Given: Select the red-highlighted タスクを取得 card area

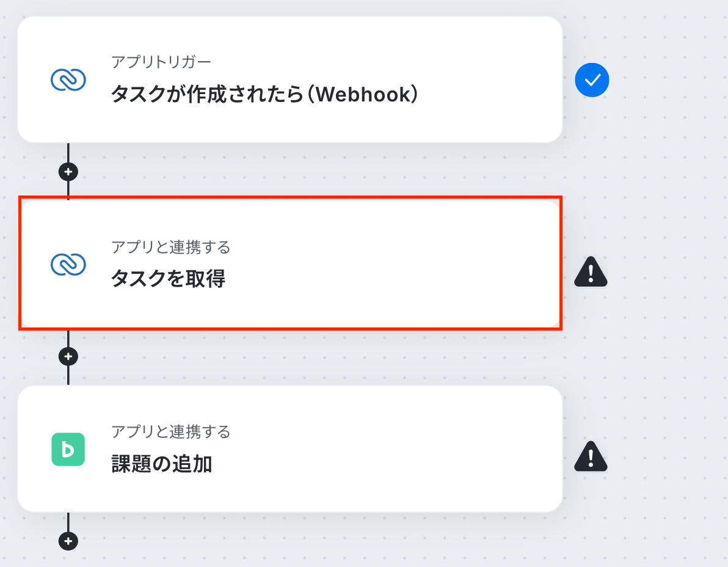Looking at the screenshot, I should tap(290, 263).
